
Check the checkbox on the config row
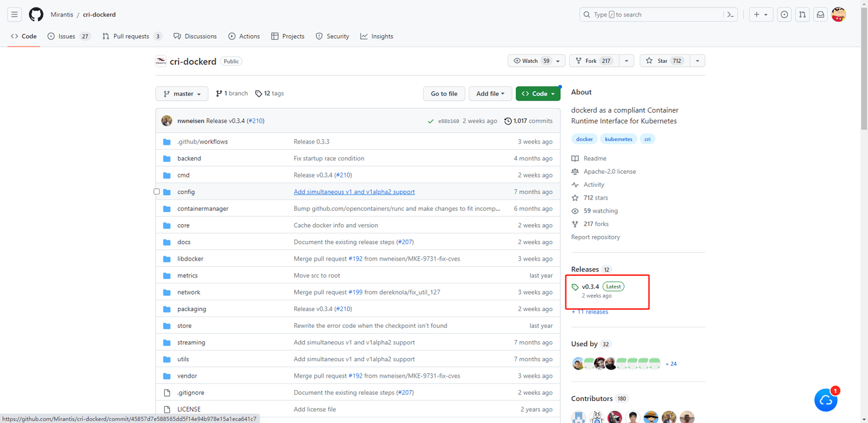coord(156,191)
